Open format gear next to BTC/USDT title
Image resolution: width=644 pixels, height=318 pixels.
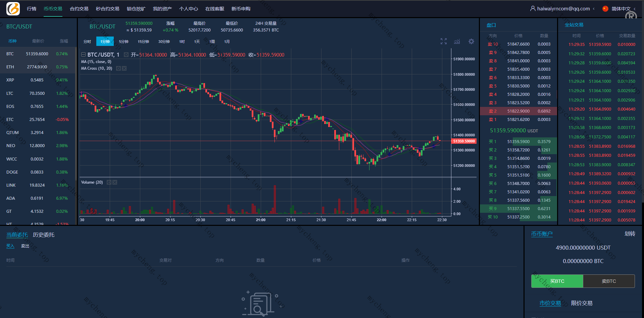point(126,55)
